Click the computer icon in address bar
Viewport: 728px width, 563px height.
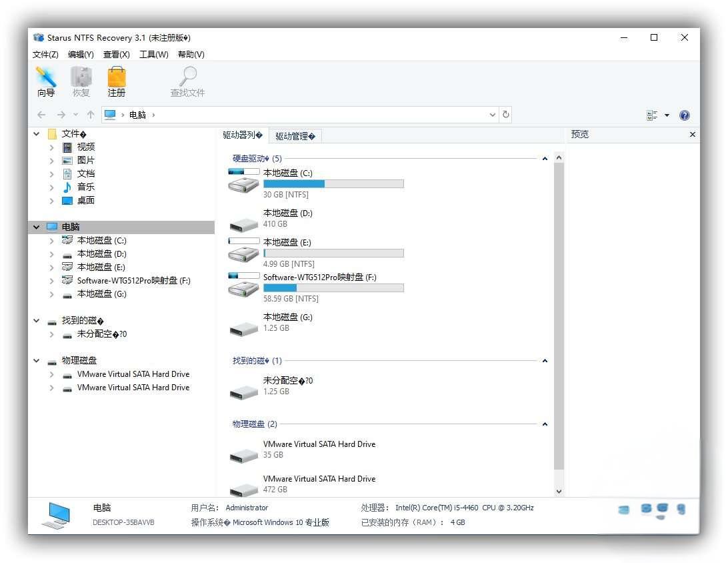pos(110,115)
